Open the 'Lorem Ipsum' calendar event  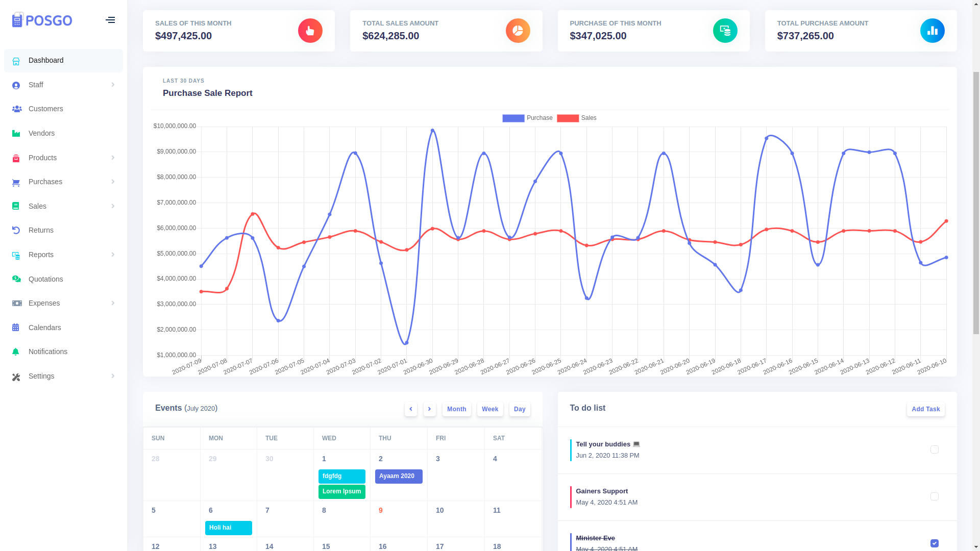click(x=342, y=491)
